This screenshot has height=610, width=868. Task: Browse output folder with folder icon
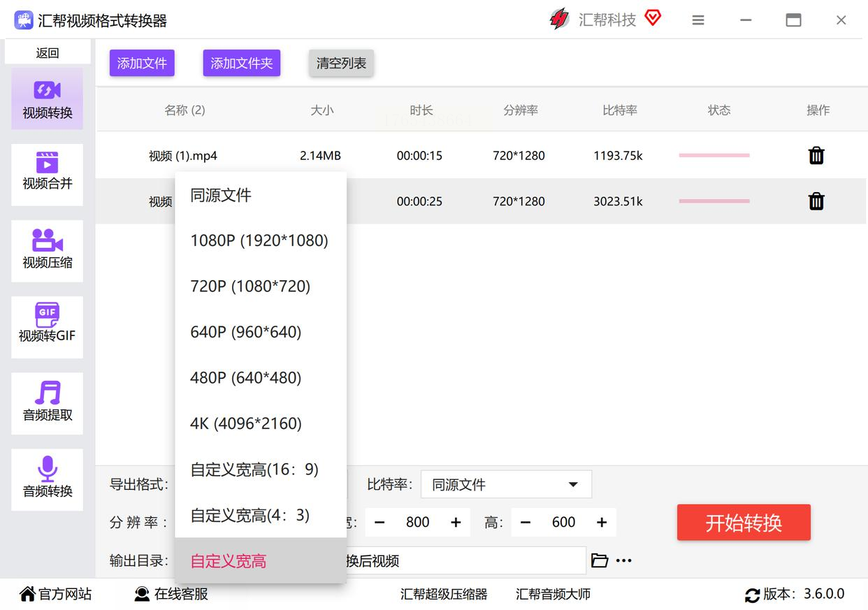tap(599, 560)
